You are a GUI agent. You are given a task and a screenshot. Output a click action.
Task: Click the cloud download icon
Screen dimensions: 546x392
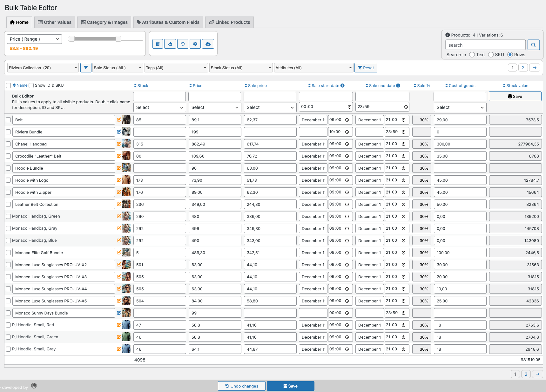coord(208,44)
